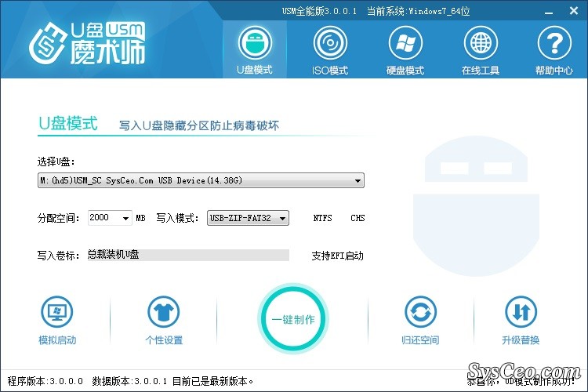Click the 一键制作 round button

pyautogui.click(x=293, y=319)
